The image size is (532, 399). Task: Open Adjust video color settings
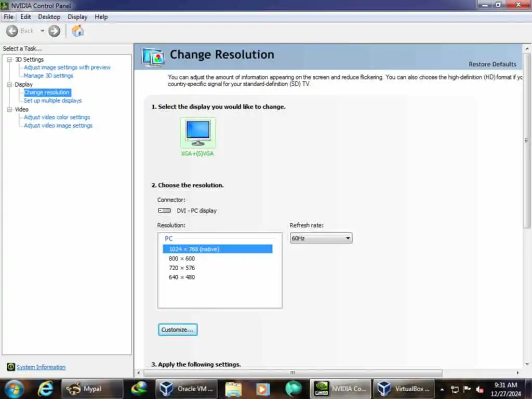57,117
